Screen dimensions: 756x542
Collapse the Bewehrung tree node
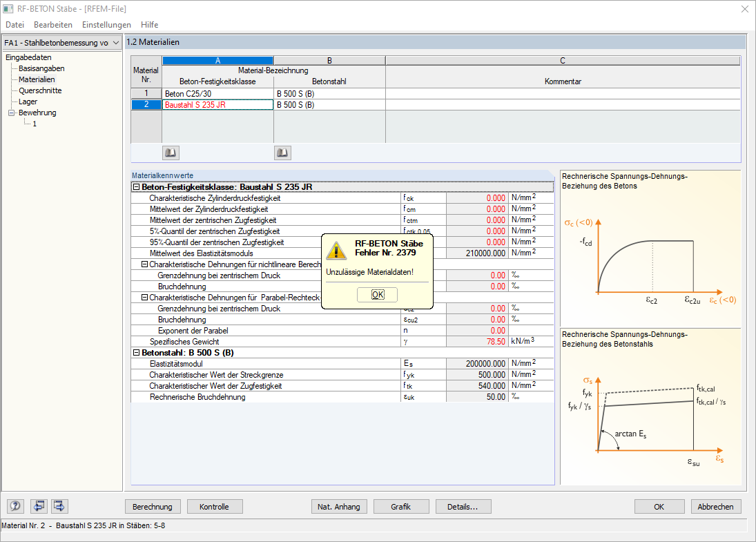point(12,113)
